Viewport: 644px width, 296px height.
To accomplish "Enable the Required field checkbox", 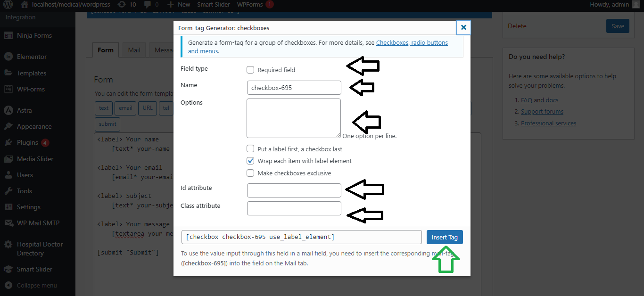I will click(x=250, y=70).
